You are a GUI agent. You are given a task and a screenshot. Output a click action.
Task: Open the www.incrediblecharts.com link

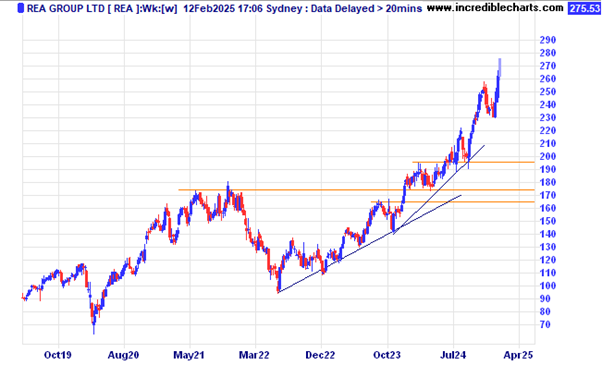click(495, 8)
